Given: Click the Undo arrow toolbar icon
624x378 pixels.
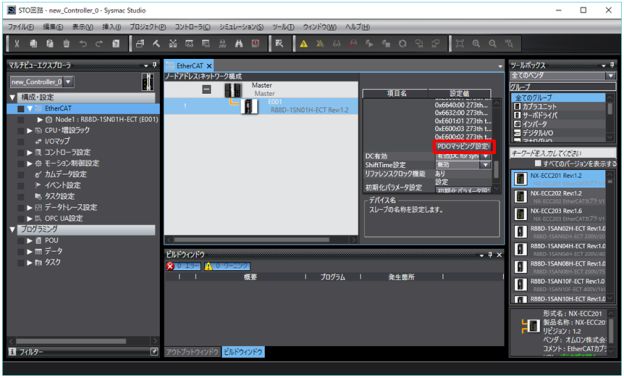Looking at the screenshot, I should tap(83, 44).
